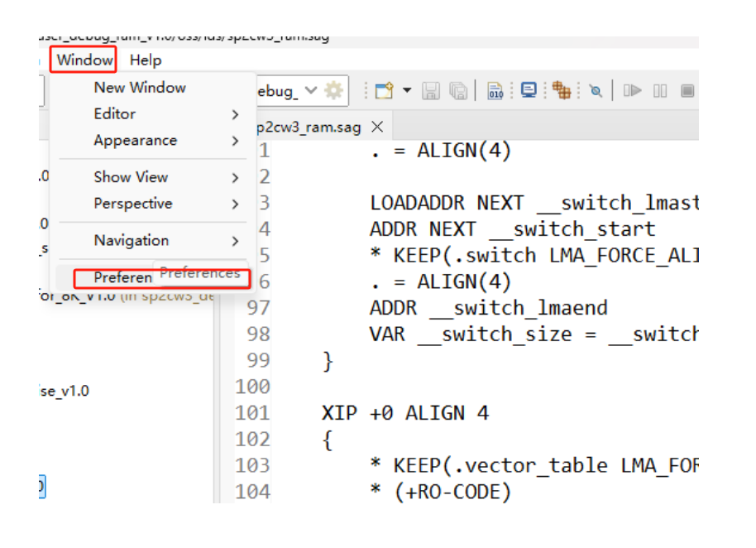Open the debug launch configuration dropdown
This screenshot has width=756, height=548.
(x=311, y=90)
